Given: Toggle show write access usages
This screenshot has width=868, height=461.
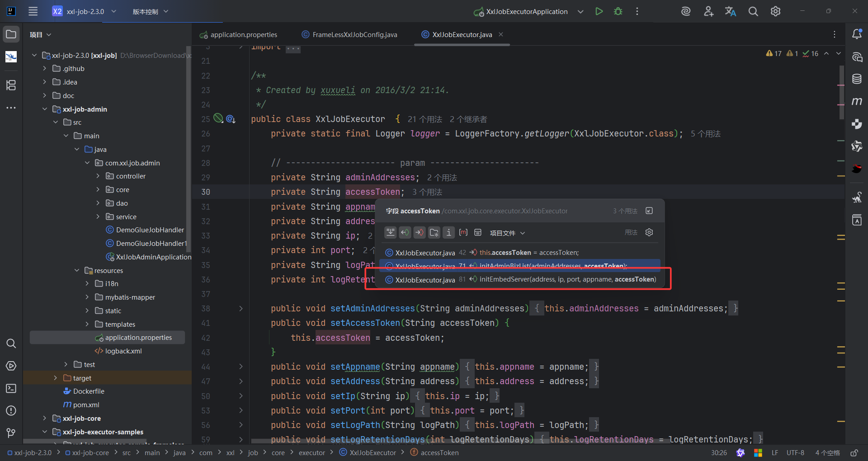Looking at the screenshot, I should click(x=420, y=233).
